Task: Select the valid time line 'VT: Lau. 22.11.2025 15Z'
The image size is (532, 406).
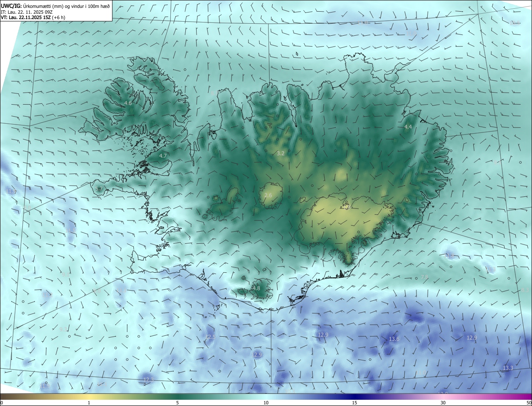Action: 25,17
